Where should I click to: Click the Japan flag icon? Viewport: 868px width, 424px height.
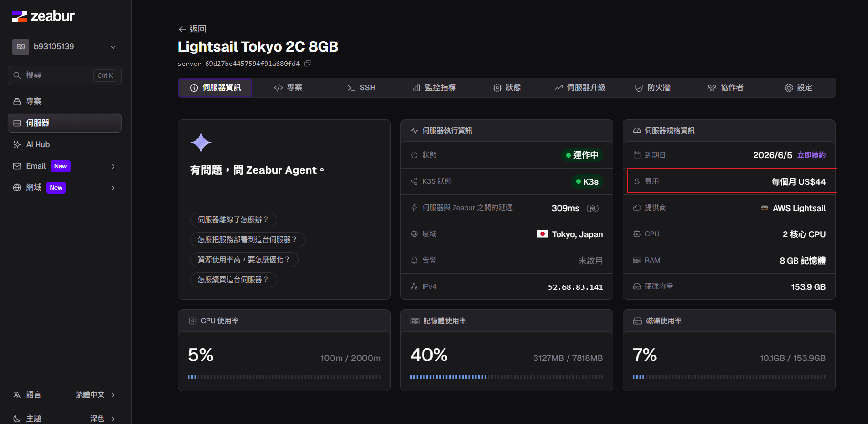pyautogui.click(x=542, y=234)
